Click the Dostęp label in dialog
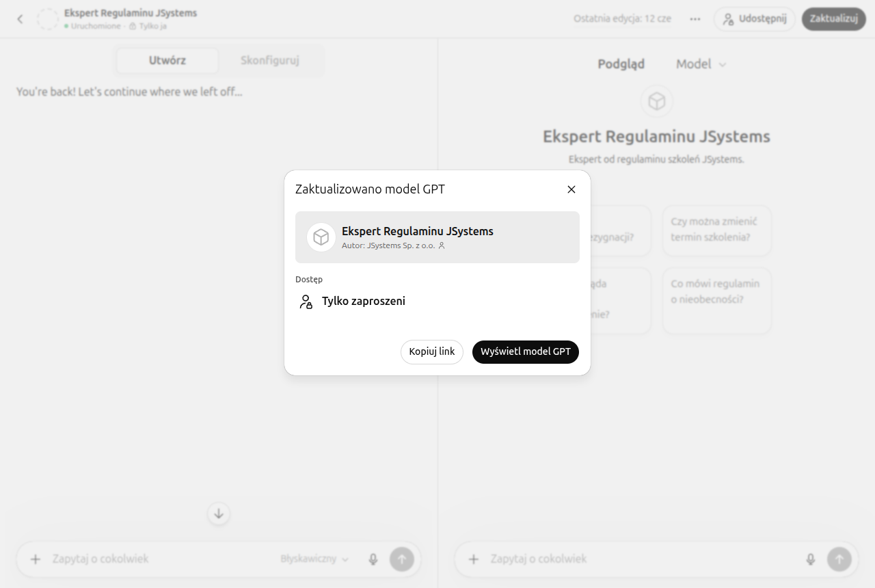Image resolution: width=875 pixels, height=588 pixels. pyautogui.click(x=309, y=280)
